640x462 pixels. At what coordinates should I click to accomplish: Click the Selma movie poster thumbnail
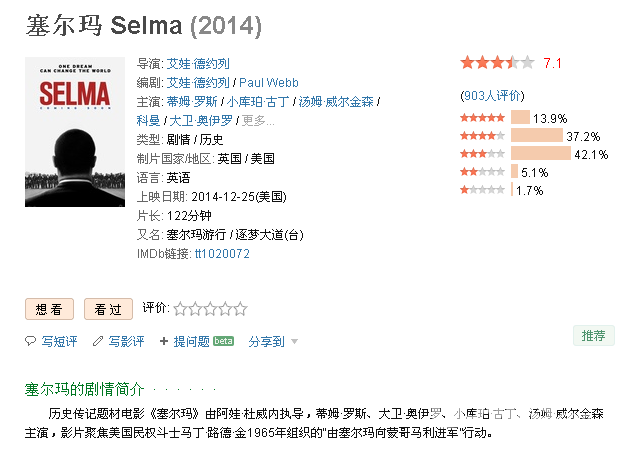pos(75,132)
